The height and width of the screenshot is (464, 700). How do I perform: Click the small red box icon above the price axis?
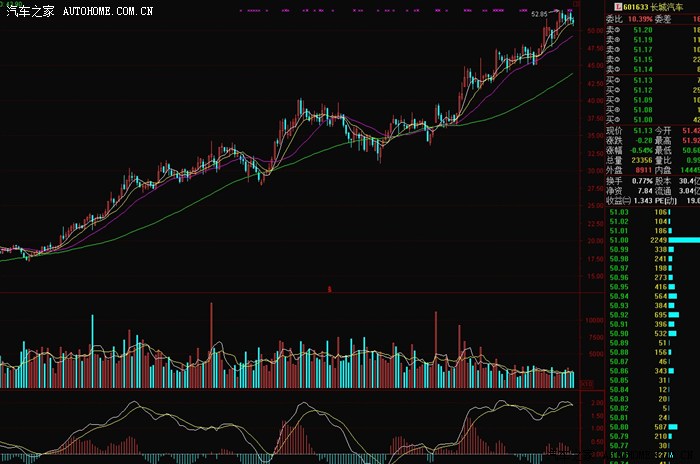576,4
